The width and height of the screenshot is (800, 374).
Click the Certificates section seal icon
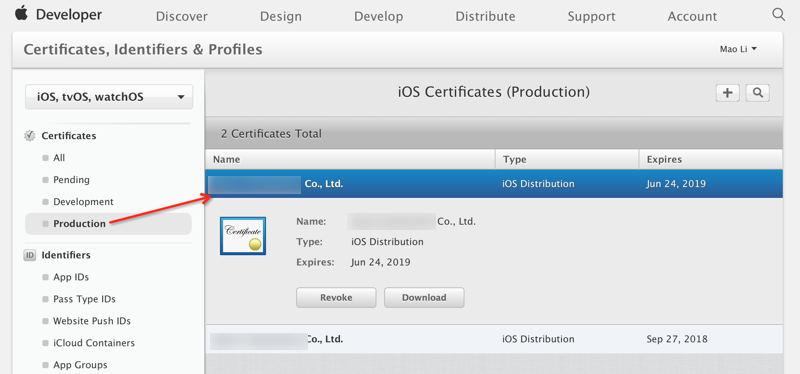point(30,136)
